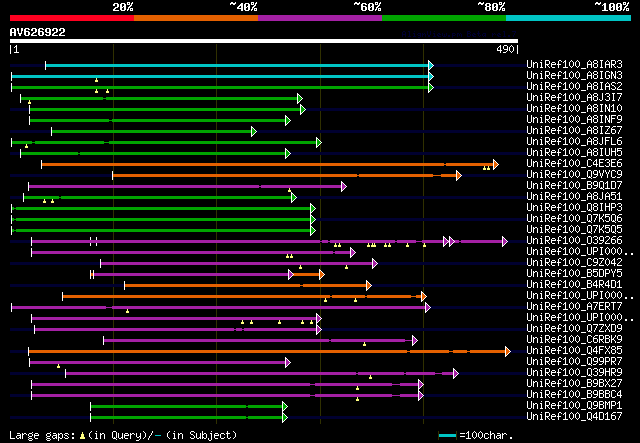Image resolution: width=640 pixels, height=443 pixels.
Task: Click the orange arrowhead ending Q9VYC9 alignment
Action: click(459, 176)
